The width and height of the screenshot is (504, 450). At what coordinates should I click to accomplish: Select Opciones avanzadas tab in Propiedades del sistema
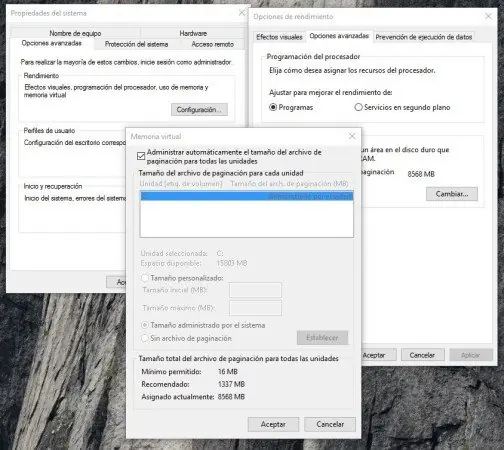pyautogui.click(x=52, y=43)
